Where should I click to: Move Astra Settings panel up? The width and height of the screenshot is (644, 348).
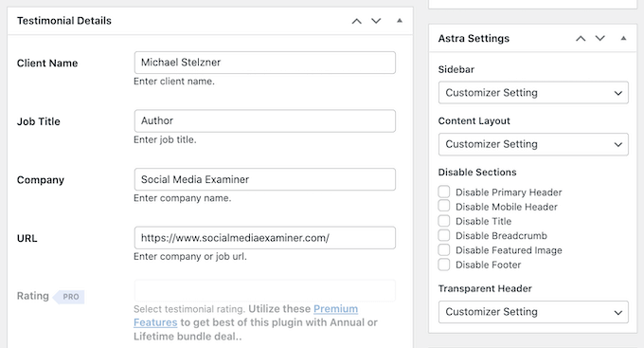[x=581, y=39]
